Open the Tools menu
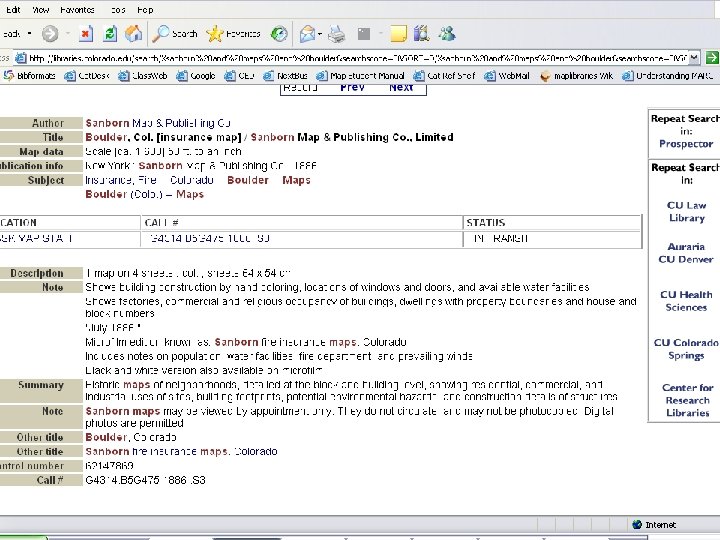This screenshot has width=720, height=540. tap(118, 10)
